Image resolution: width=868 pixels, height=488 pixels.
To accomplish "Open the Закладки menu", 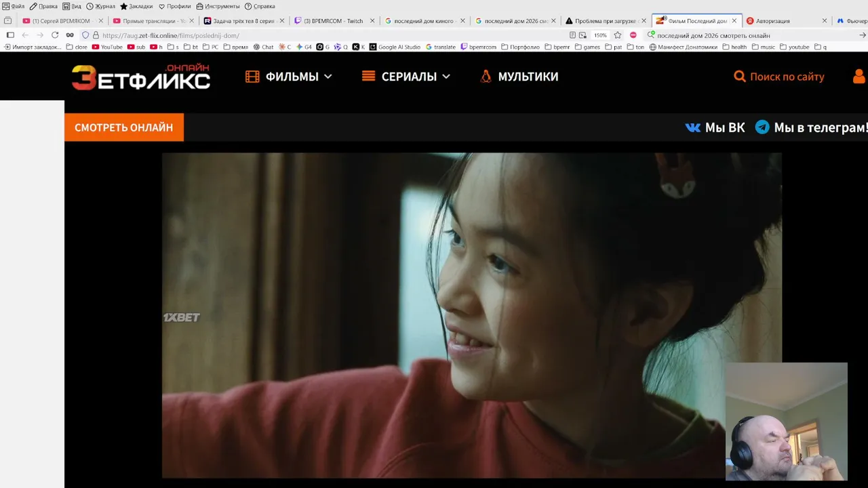I will pyautogui.click(x=136, y=6).
